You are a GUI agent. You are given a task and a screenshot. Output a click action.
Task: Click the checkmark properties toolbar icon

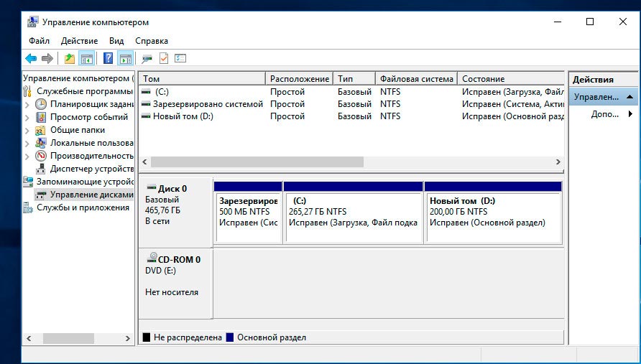164,59
